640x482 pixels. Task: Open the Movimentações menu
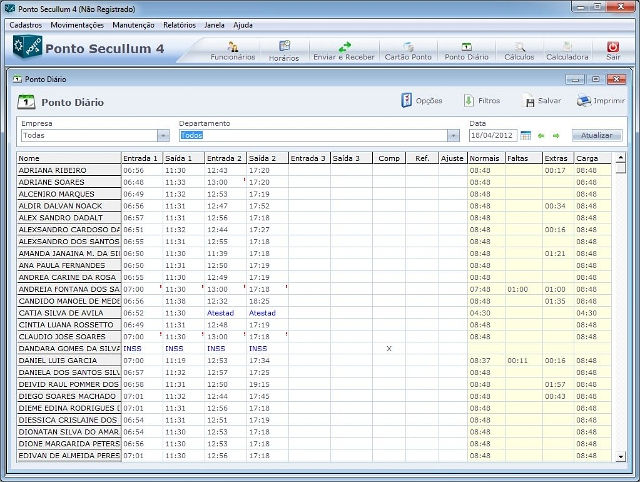tap(77, 25)
